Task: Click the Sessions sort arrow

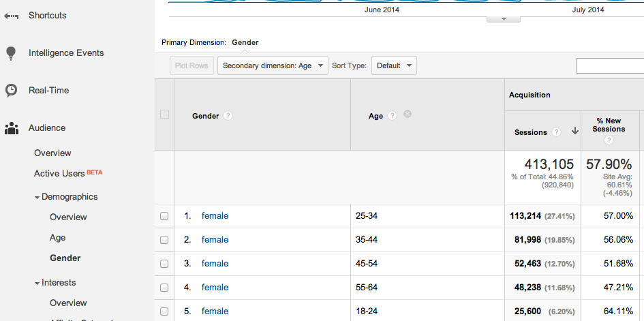Action: [x=575, y=132]
